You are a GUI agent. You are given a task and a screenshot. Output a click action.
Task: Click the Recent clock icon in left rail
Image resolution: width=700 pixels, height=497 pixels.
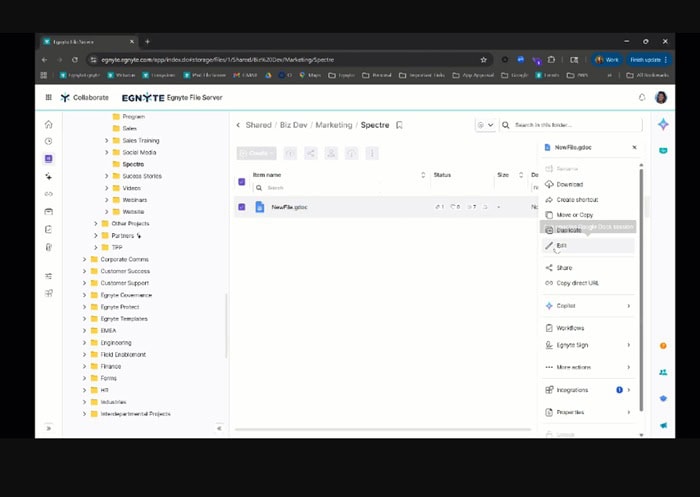(x=48, y=142)
